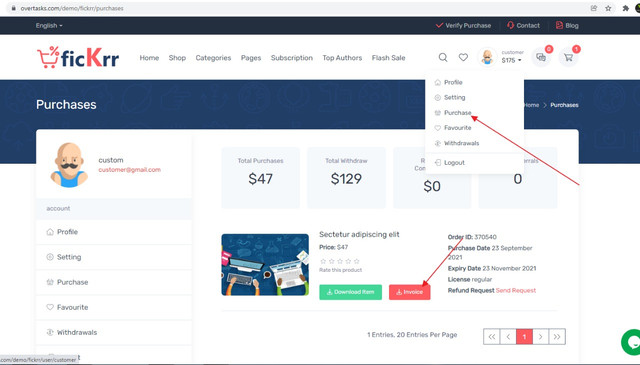Image resolution: width=640 pixels, height=365 pixels.
Task: Expand the English language dropdown
Action: (49, 25)
